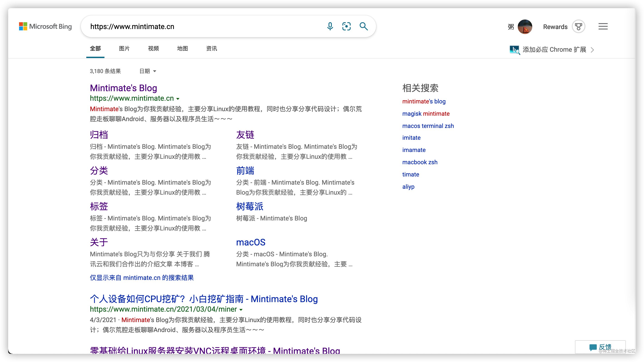Start voice search with microphone icon

[x=330, y=27]
